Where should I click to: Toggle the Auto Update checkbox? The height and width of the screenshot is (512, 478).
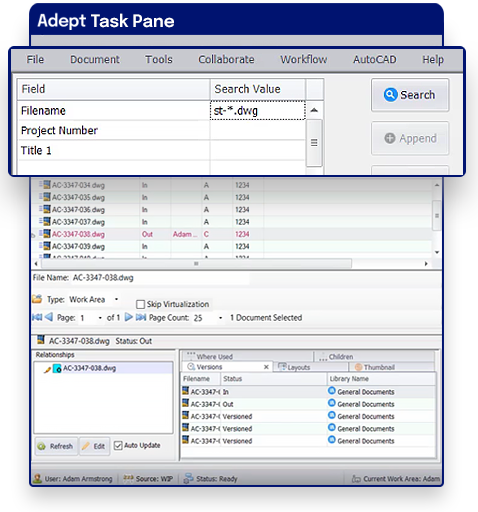[x=118, y=445]
